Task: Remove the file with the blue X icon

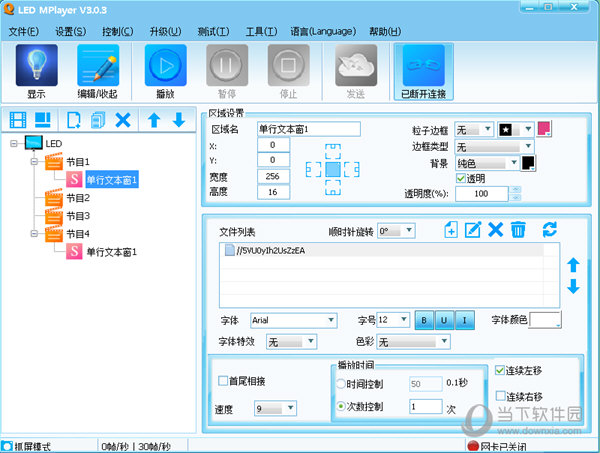Action: pos(496,230)
